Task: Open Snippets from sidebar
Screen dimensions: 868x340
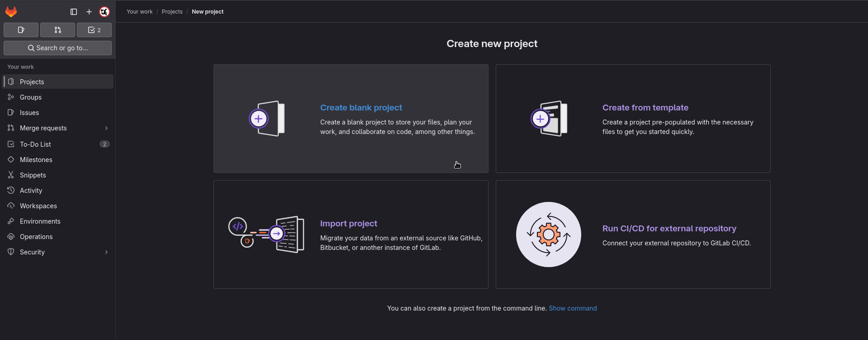Action: pyautogui.click(x=58, y=175)
